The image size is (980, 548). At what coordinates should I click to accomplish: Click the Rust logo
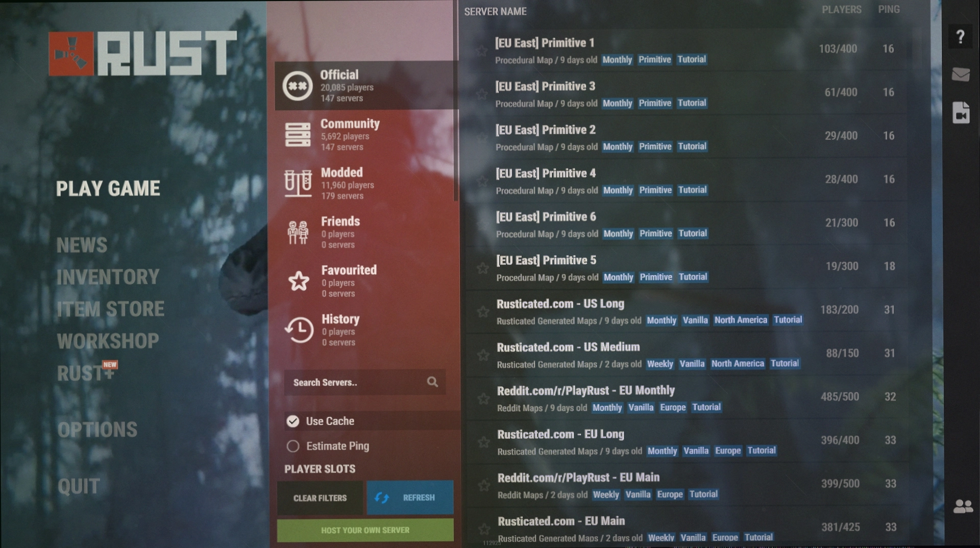click(143, 54)
